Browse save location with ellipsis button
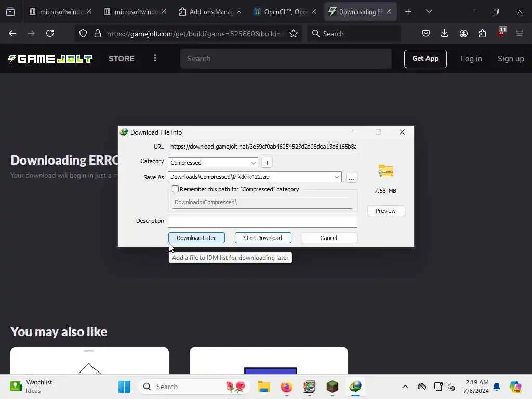This screenshot has height=399, width=532. point(352,178)
